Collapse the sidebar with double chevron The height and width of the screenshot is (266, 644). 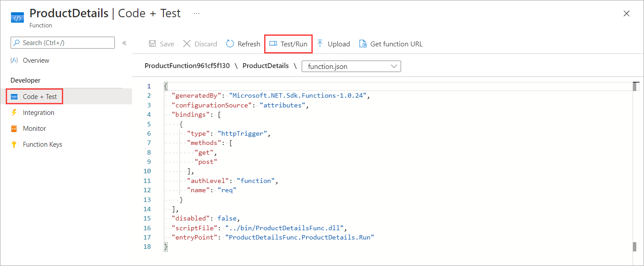click(x=125, y=43)
